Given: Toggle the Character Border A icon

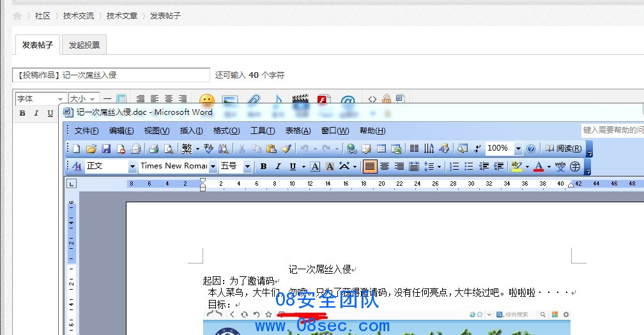Looking at the screenshot, I should pyautogui.click(x=315, y=166).
